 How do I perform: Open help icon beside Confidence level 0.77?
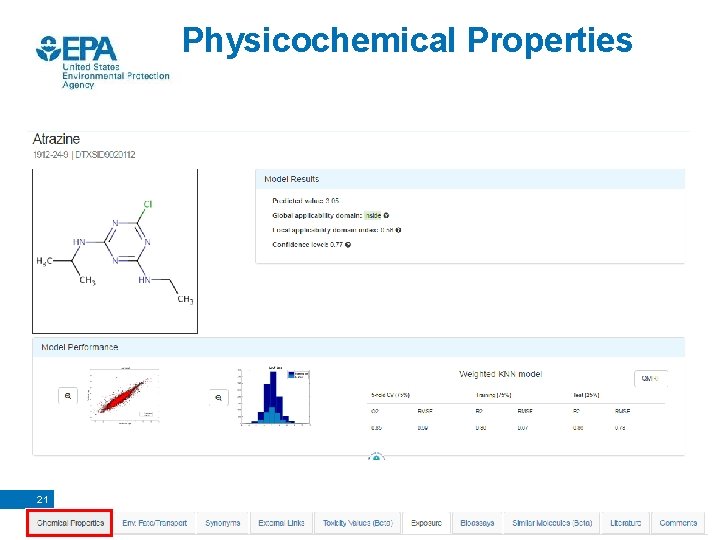pyautogui.click(x=348, y=245)
